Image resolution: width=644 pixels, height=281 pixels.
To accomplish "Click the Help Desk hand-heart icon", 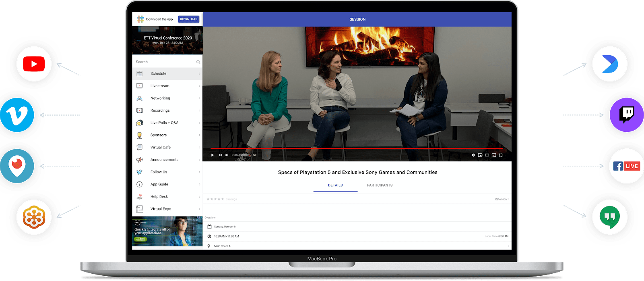I will pos(140,197).
